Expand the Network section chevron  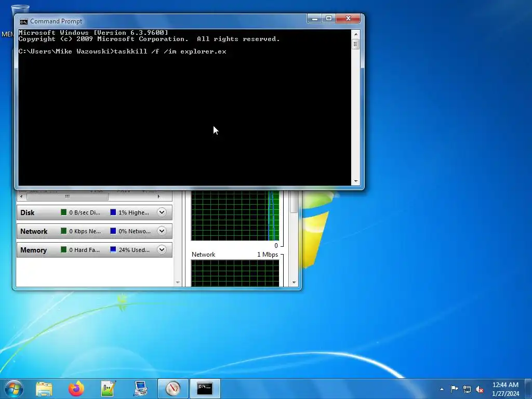coord(162,231)
